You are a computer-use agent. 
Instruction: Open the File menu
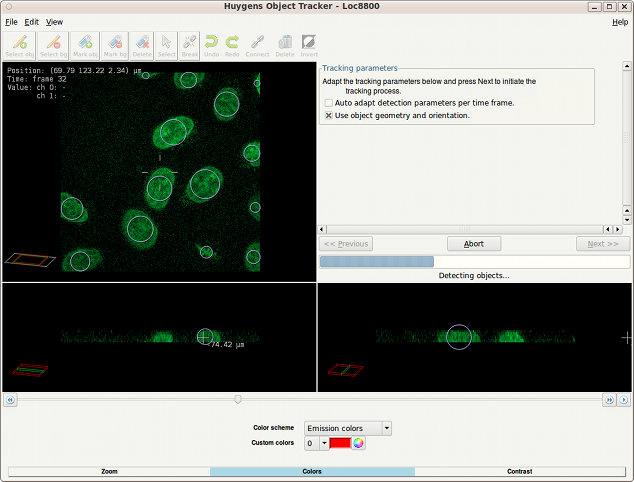(x=12, y=22)
